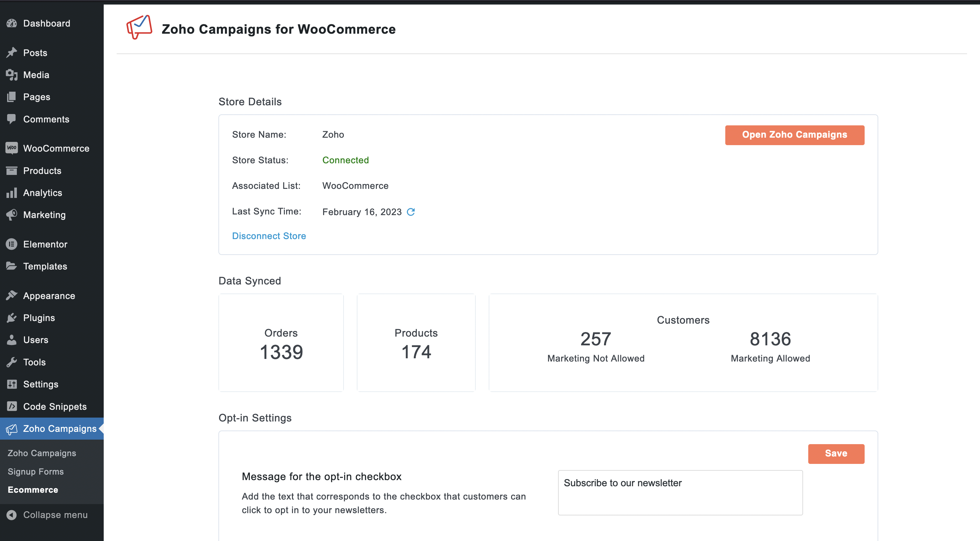Click the Pages sidebar icon
The width and height of the screenshot is (980, 541).
tap(12, 97)
